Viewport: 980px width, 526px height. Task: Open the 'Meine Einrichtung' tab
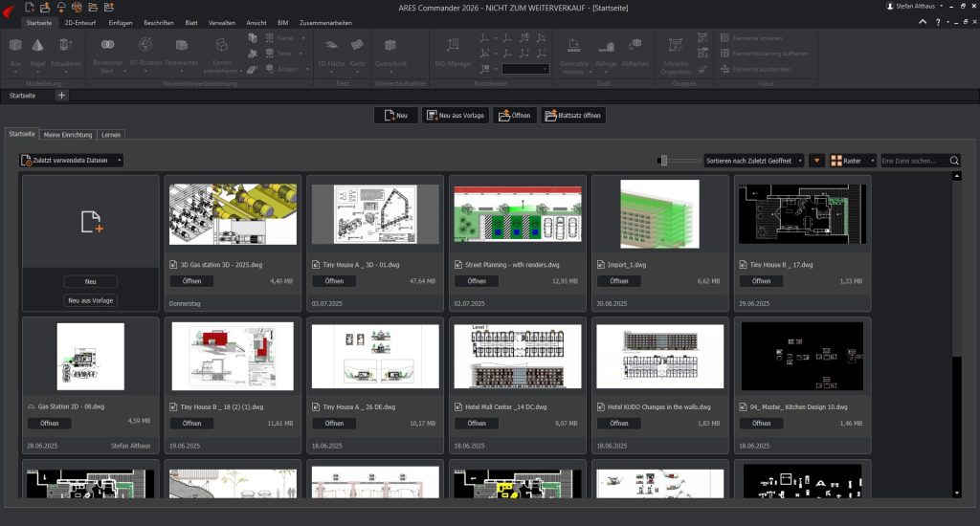click(67, 135)
